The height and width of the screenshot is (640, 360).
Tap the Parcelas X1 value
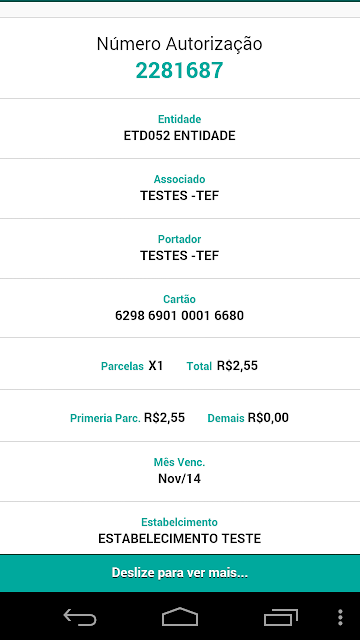click(x=156, y=366)
